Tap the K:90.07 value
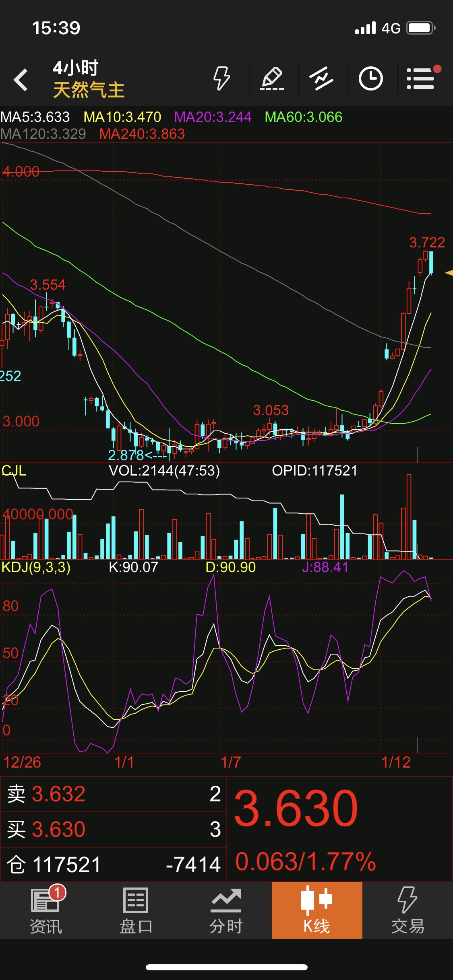This screenshot has width=453, height=980. (134, 567)
